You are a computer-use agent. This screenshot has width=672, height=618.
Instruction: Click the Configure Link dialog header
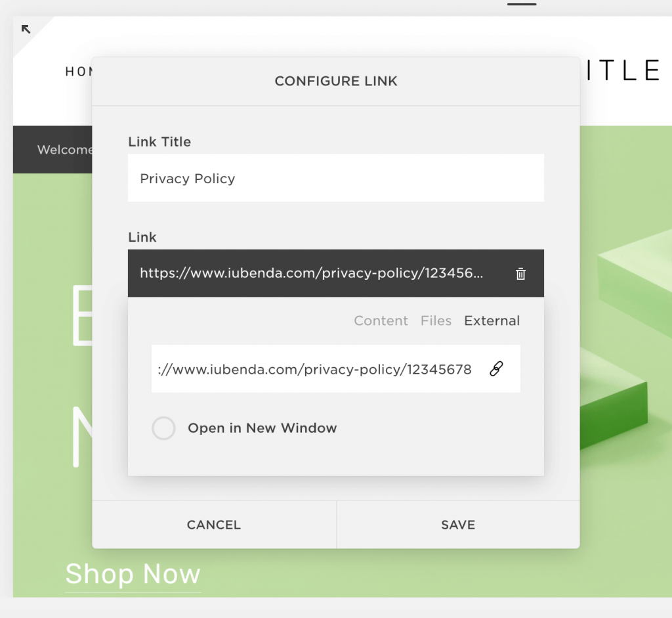tap(335, 81)
